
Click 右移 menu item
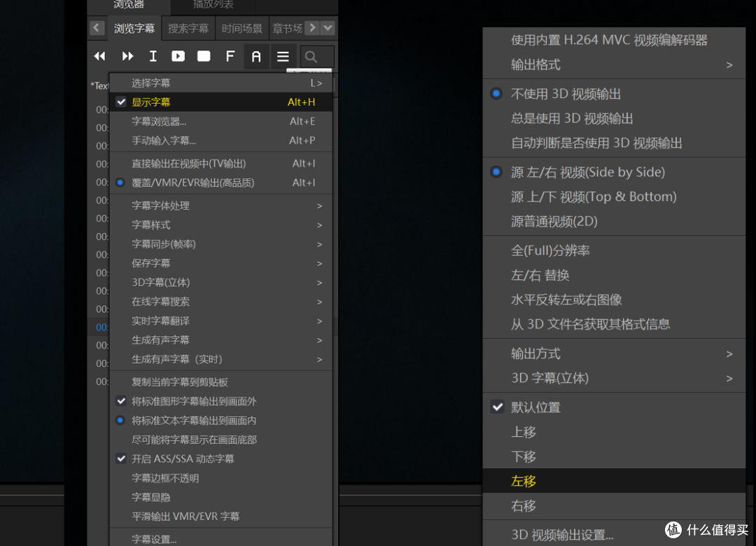click(615, 506)
